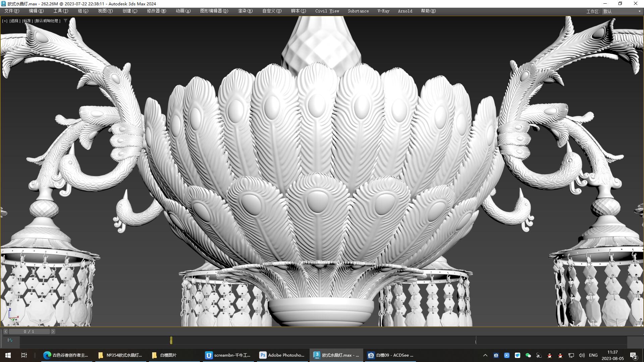Expand hidden system tray icons
This screenshot has width=644, height=362.
(x=485, y=355)
